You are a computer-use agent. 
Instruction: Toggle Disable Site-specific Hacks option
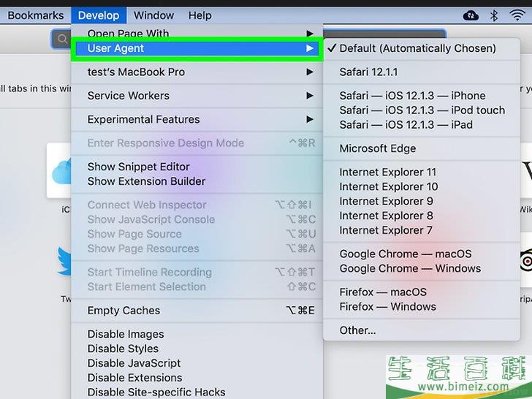pos(197,392)
